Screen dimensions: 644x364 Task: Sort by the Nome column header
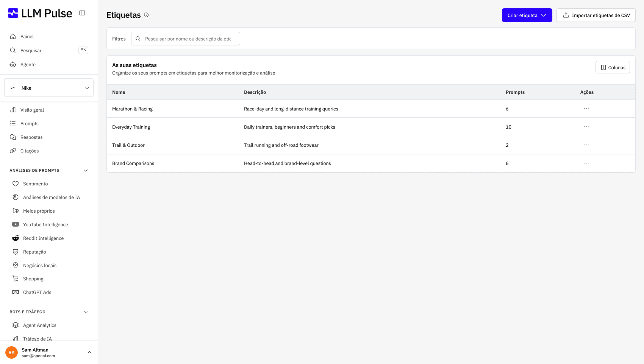[119, 92]
